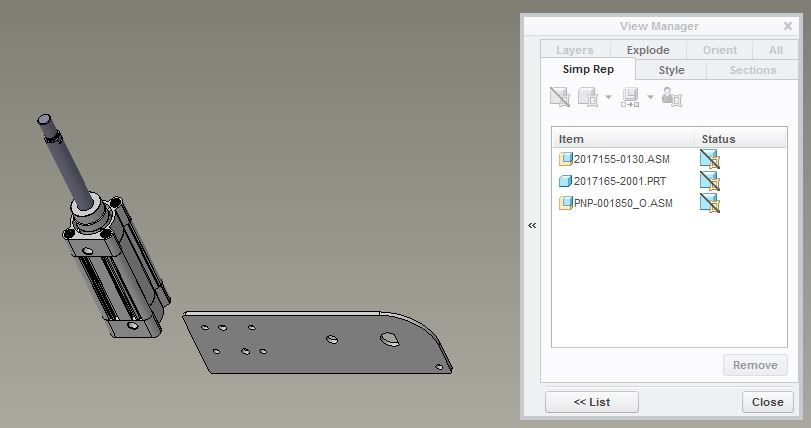Click the excluded status icon for PNP-001850_O.ASM
This screenshot has width=811, height=428.
[710, 203]
